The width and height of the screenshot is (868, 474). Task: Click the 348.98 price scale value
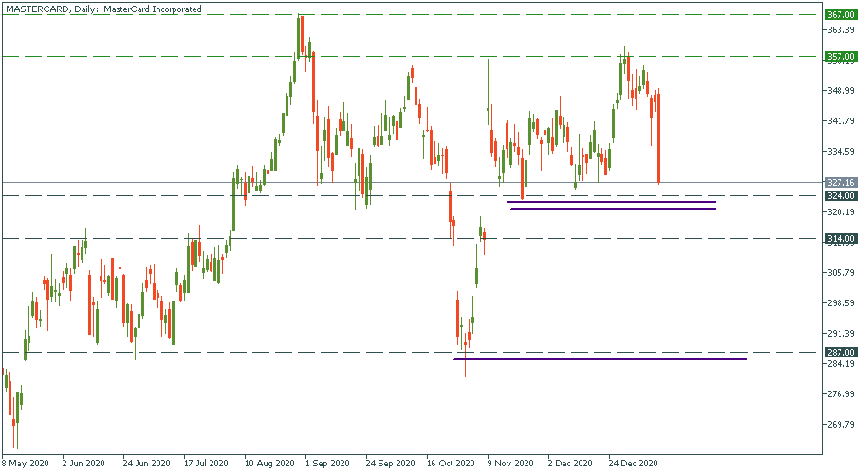(x=839, y=91)
